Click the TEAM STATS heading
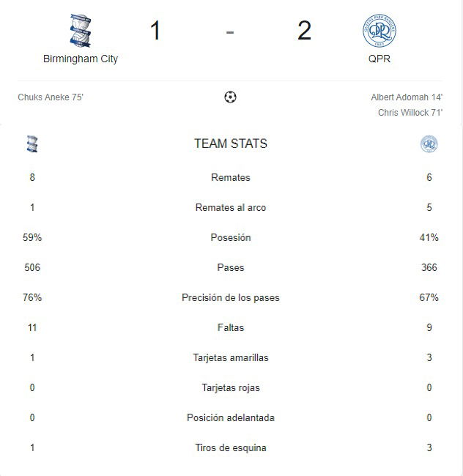The width and height of the screenshot is (463, 476). point(231,144)
